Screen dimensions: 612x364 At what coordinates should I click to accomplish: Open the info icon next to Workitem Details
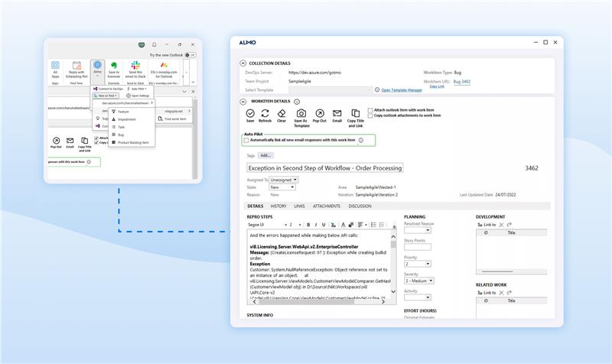(x=297, y=102)
